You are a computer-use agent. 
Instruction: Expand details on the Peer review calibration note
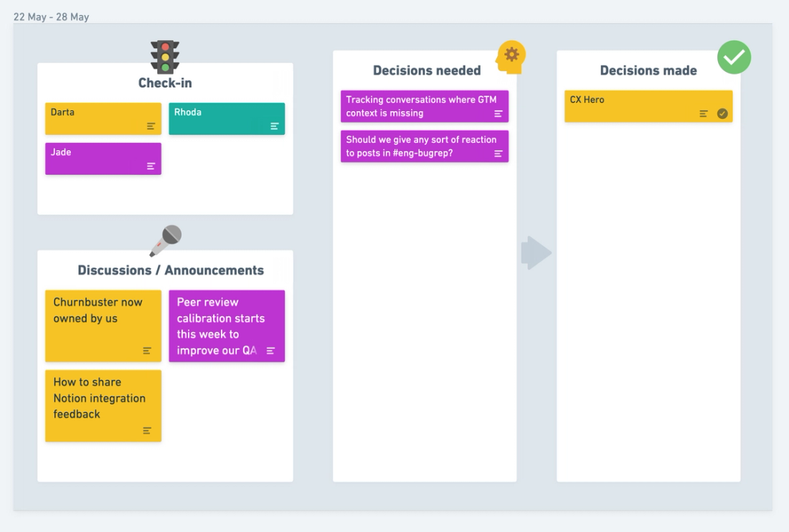[x=270, y=351]
